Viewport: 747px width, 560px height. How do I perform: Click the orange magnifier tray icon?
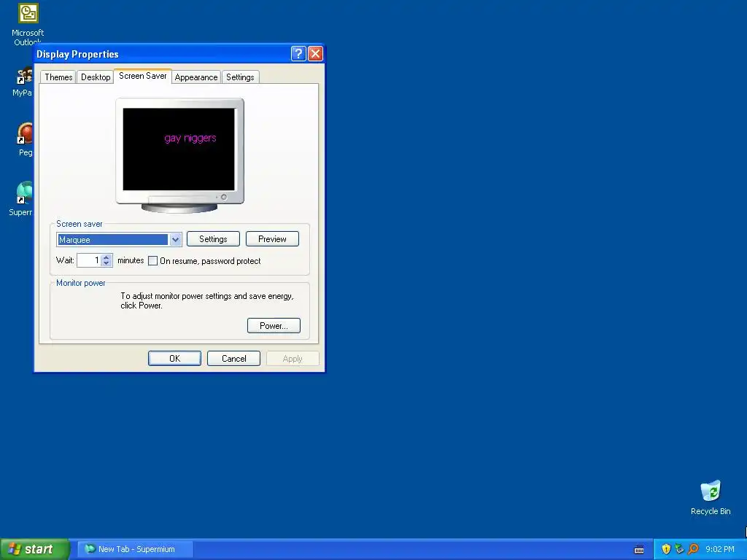[x=693, y=549]
